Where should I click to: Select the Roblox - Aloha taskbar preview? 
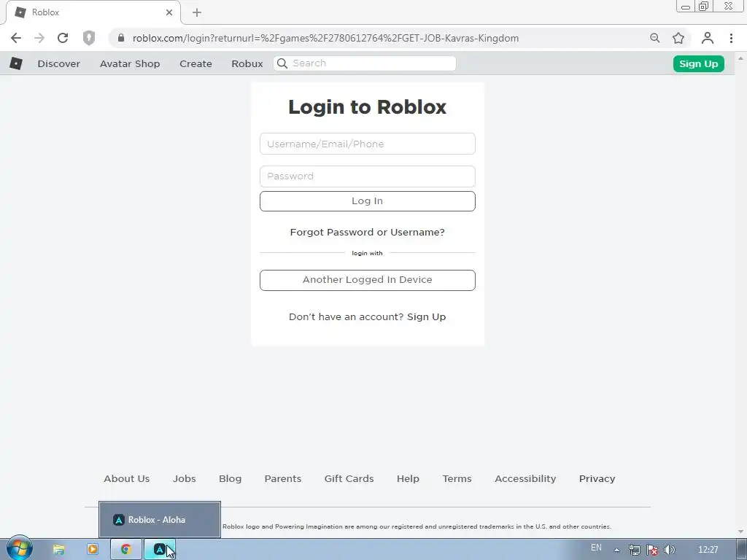click(x=160, y=519)
